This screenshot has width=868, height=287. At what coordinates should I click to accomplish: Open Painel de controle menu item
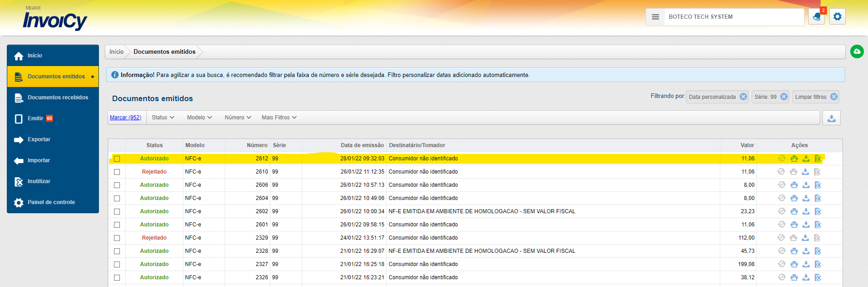[x=51, y=202]
